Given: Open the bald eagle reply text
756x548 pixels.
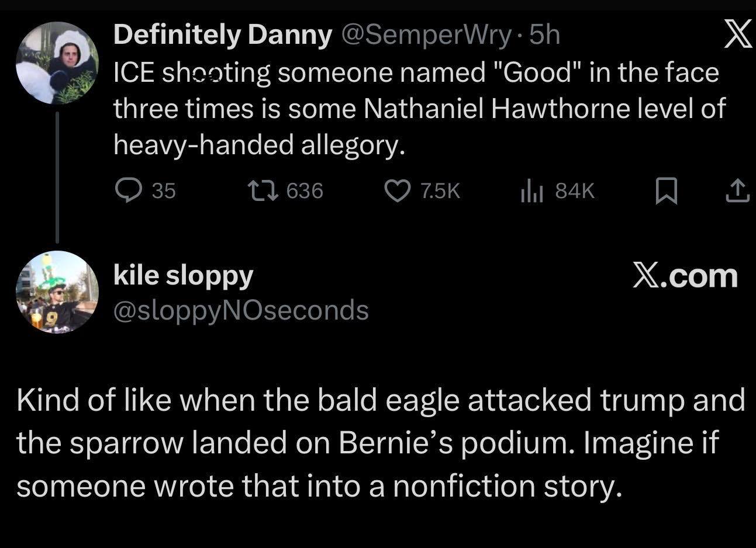Looking at the screenshot, I should point(380,443).
